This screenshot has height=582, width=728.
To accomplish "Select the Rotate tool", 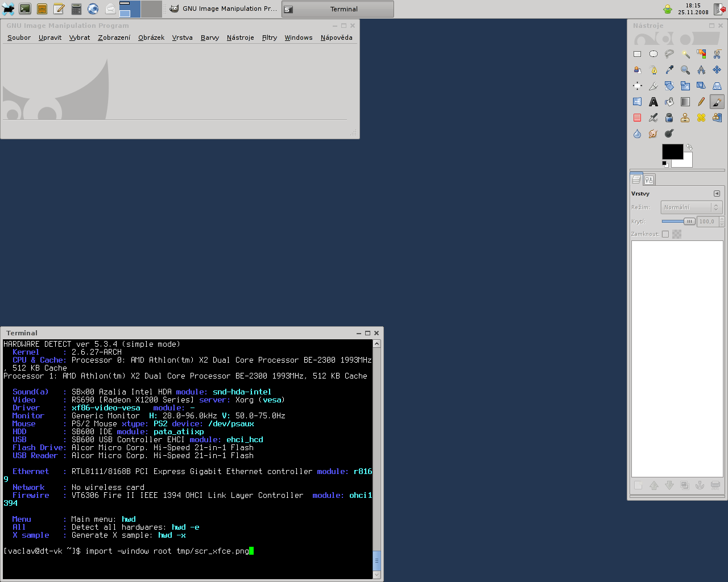I will [x=669, y=86].
